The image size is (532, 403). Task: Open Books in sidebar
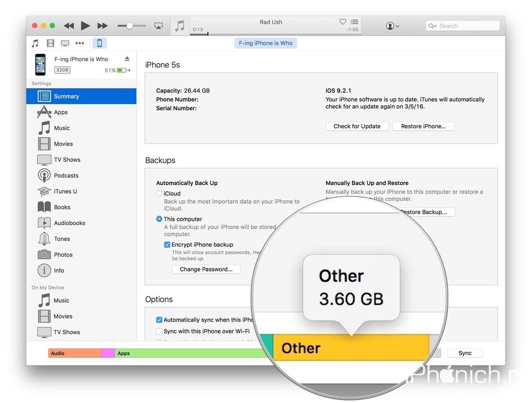81,207
